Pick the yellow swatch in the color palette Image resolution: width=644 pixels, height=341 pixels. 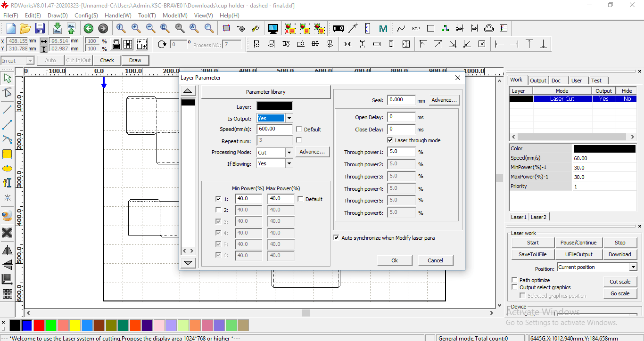pos(75,325)
